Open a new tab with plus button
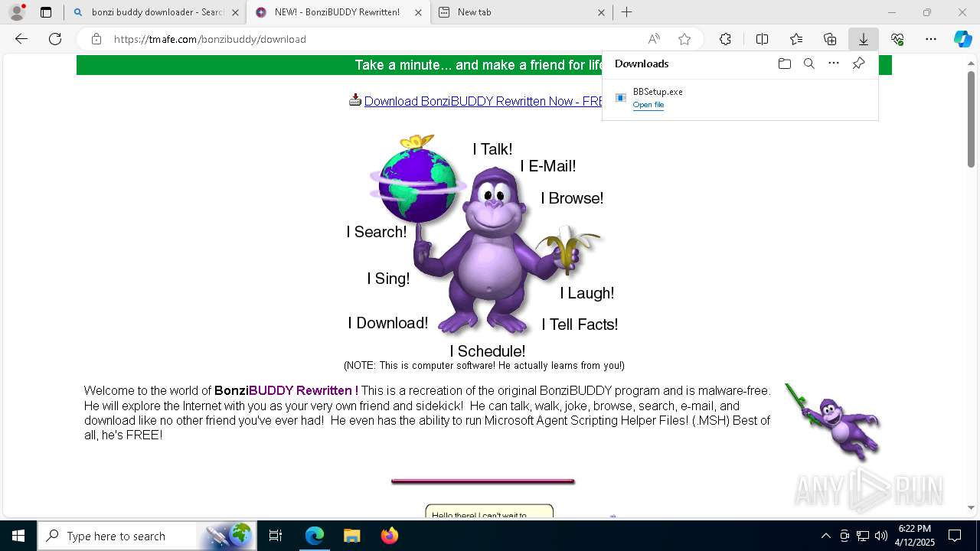The width and height of the screenshot is (980, 551). pyautogui.click(x=626, y=12)
